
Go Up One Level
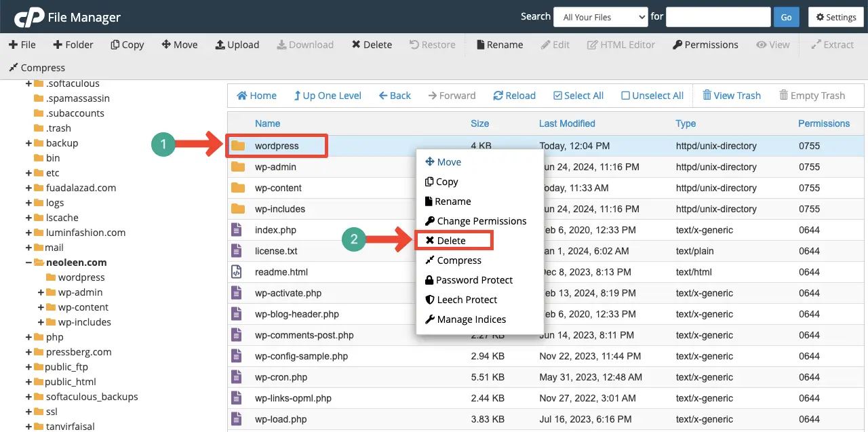click(327, 96)
